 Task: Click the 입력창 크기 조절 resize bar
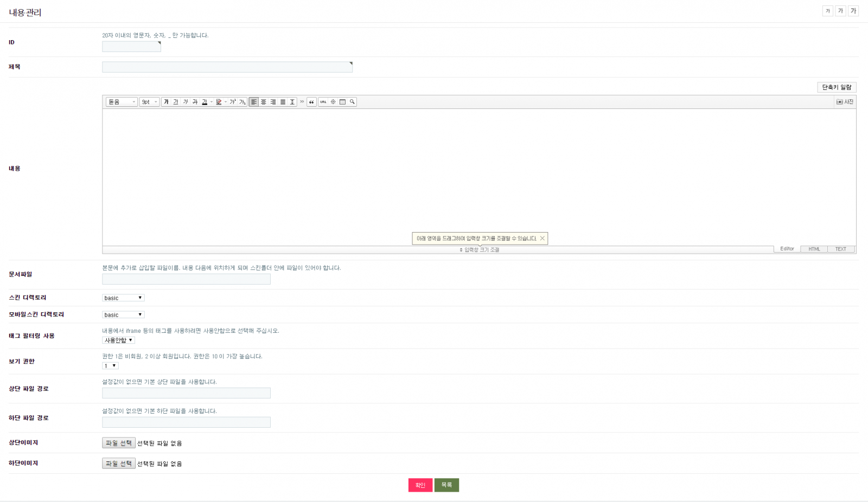click(x=480, y=250)
